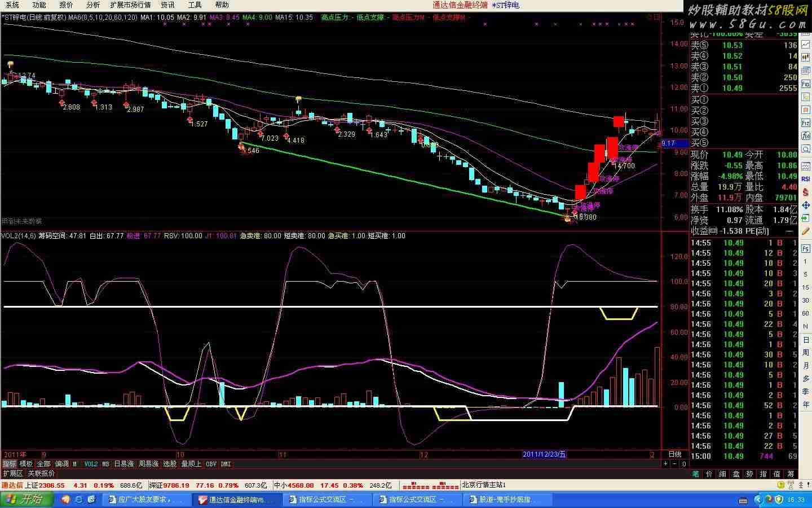Select the DMI indicator tab
The width and height of the screenshot is (812, 508).
(226, 464)
